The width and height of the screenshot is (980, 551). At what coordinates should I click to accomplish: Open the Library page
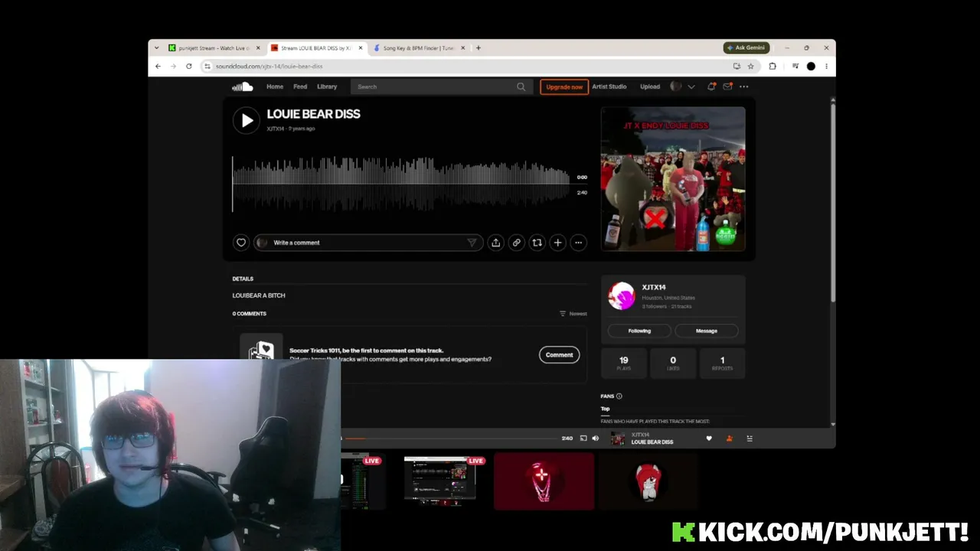point(327,86)
